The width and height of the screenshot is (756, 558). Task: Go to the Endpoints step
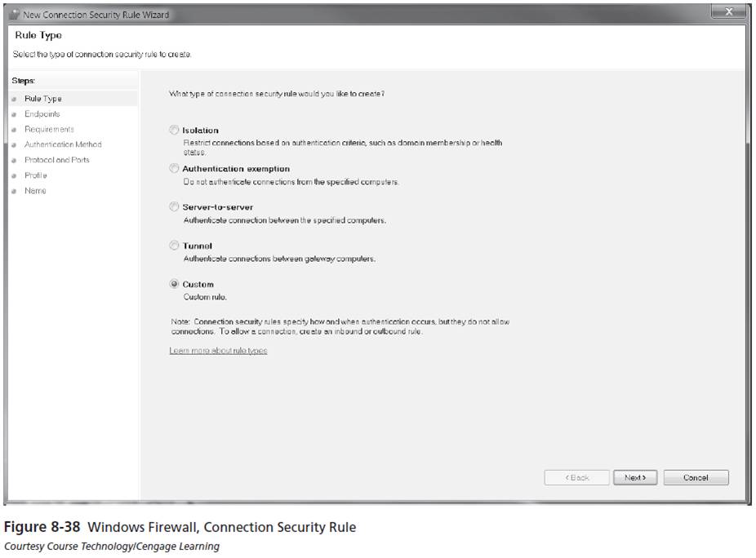(42, 113)
